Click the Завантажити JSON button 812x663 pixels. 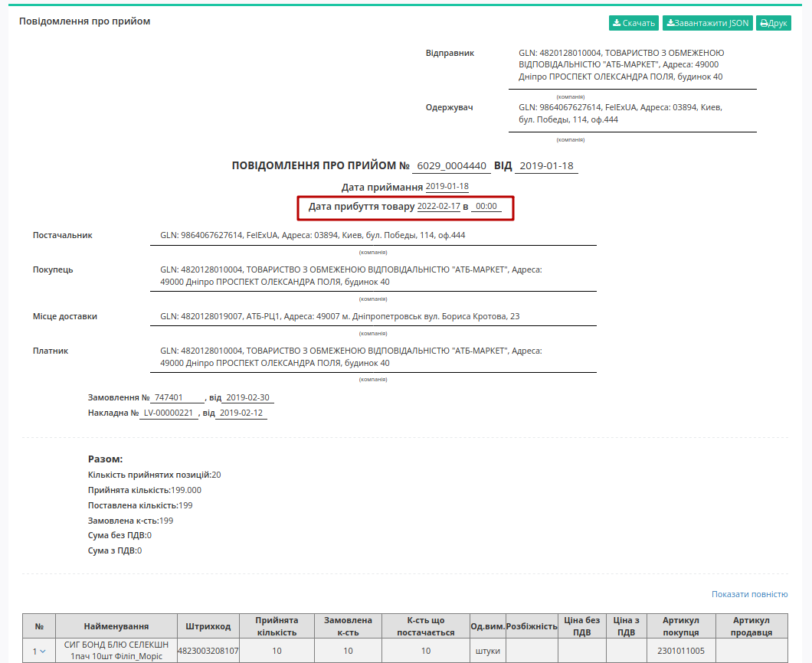tap(707, 23)
